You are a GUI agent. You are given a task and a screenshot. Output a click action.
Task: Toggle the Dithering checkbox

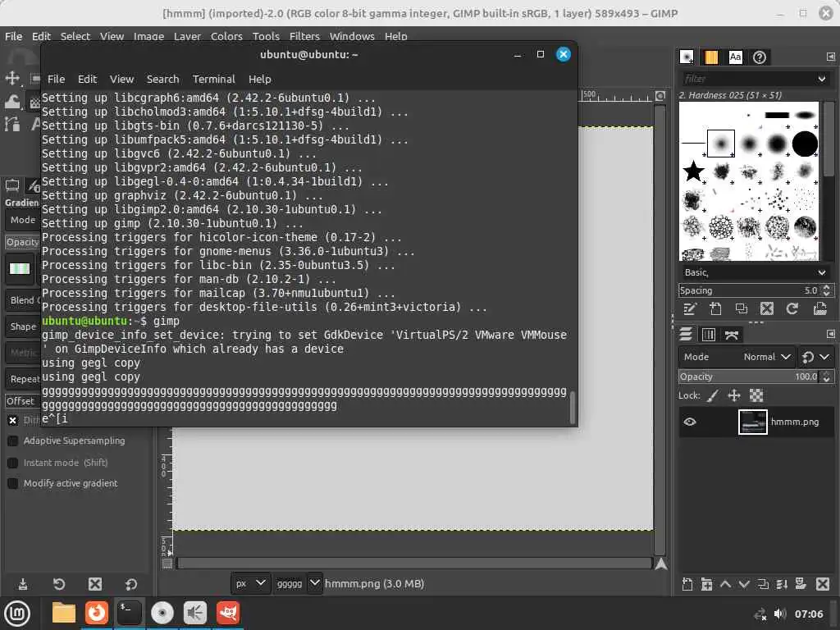pyautogui.click(x=13, y=420)
